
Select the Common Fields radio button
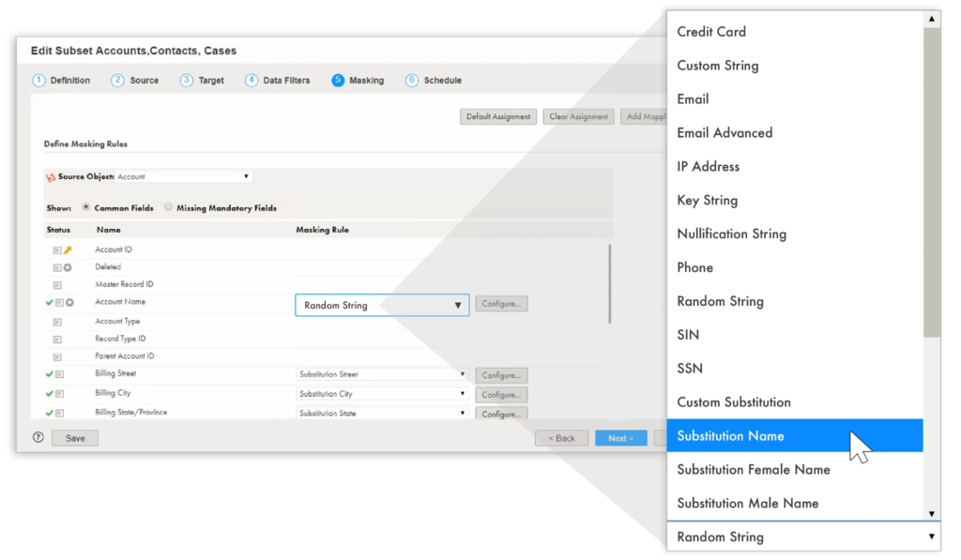[x=85, y=208]
